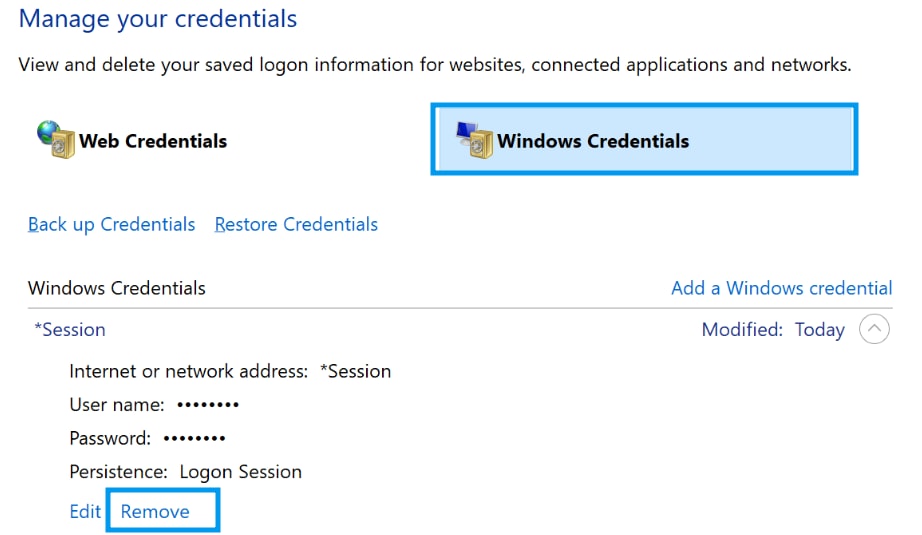Click the Windows Credentials computer-and-safe icon
The height and width of the screenshot is (535, 922).
[x=474, y=139]
